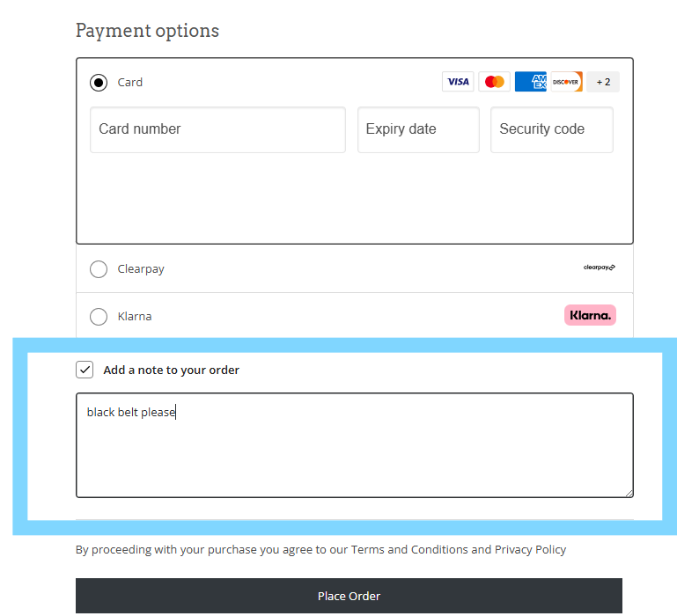Select the Clearpay payment radio button
The width and height of the screenshot is (677, 616).
[99, 269]
